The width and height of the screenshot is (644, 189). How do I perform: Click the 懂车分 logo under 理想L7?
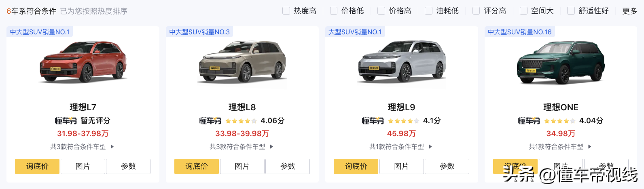tap(66, 121)
